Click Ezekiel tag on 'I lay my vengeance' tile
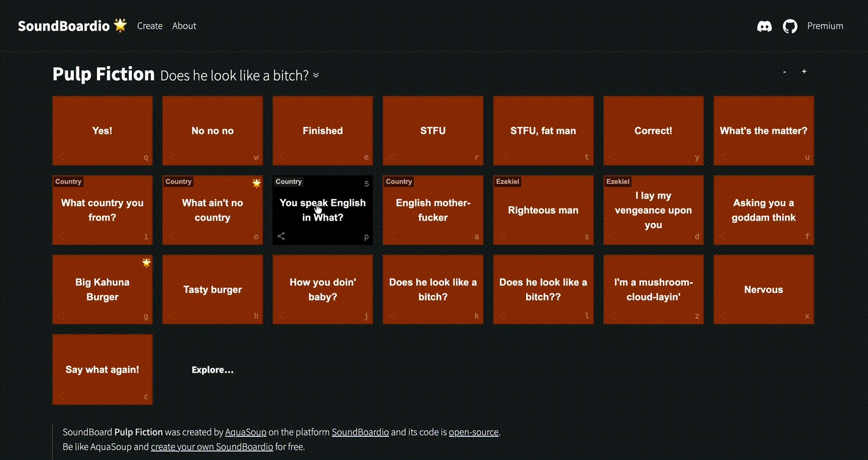The image size is (868, 460). 618,181
